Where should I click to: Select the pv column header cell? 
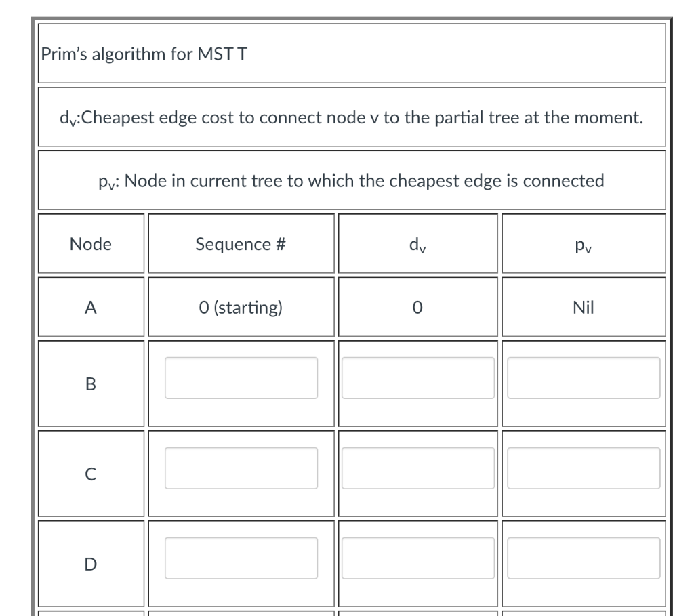pyautogui.click(x=581, y=243)
